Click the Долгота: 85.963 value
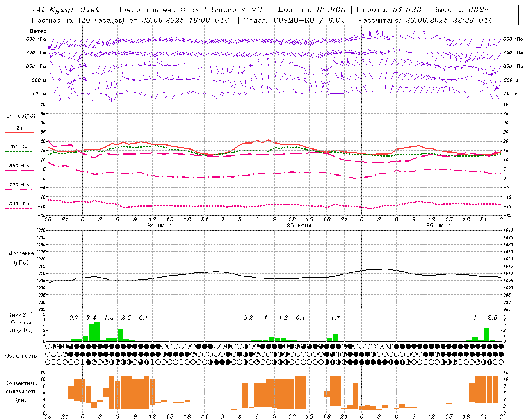Viewport: 525px width, 420px height. click(x=312, y=10)
